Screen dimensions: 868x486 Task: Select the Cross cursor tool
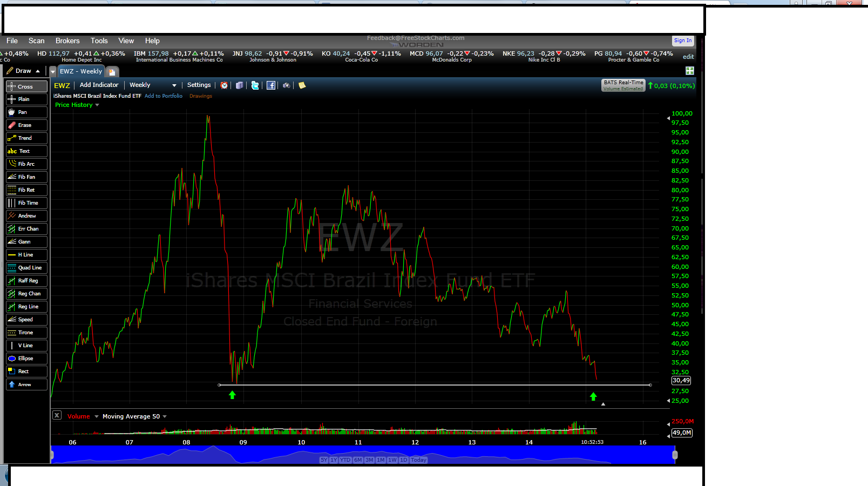tap(26, 86)
